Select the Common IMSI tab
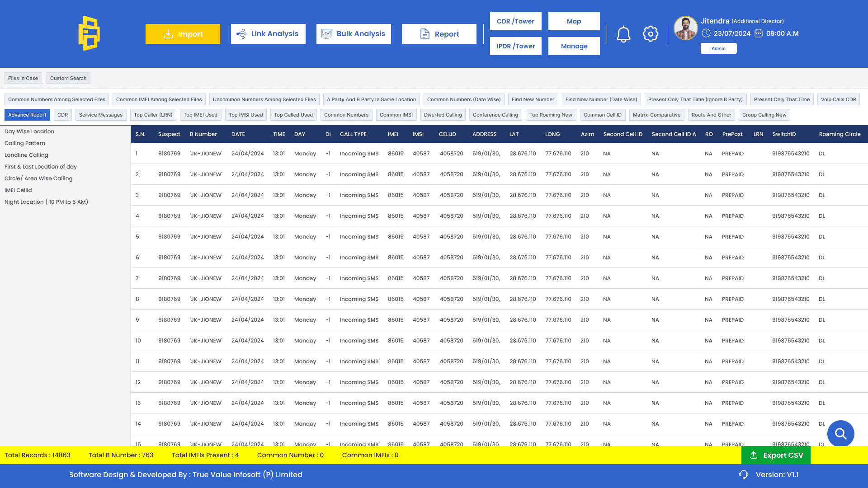This screenshot has width=868, height=488. (396, 115)
